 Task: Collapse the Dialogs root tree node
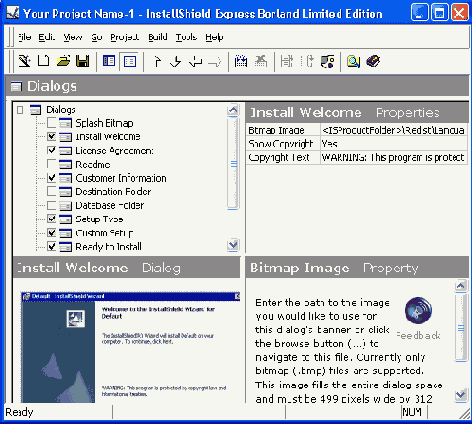20,110
